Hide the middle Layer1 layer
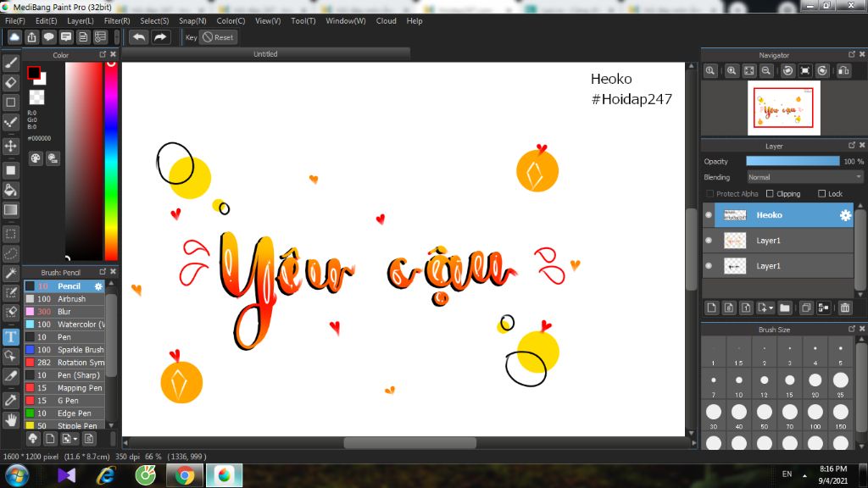 click(x=709, y=241)
